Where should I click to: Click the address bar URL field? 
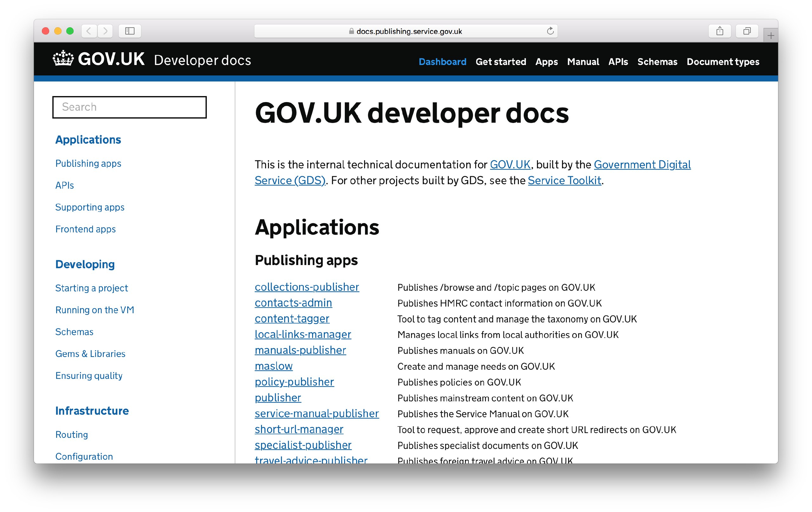pos(406,31)
